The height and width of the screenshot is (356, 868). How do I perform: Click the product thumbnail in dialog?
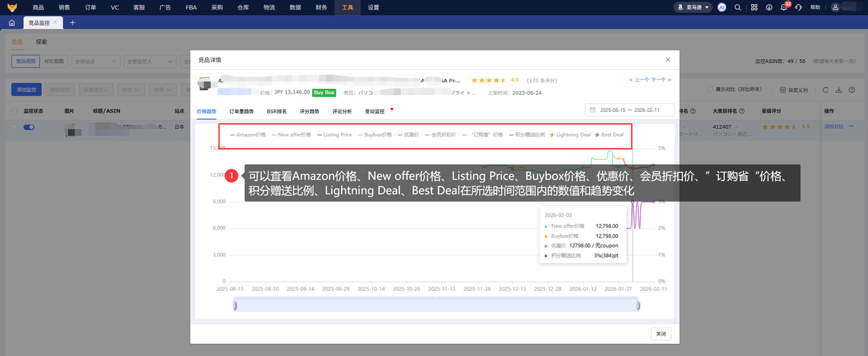pyautogui.click(x=204, y=84)
